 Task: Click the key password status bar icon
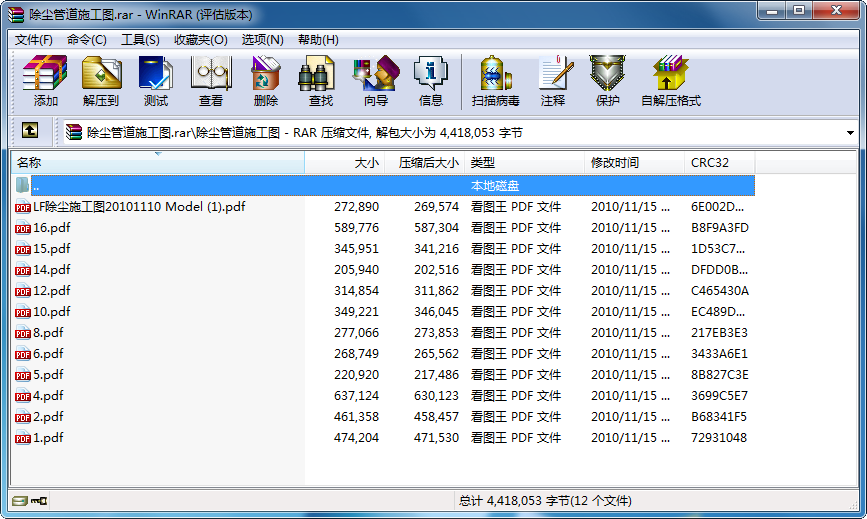(x=39, y=501)
